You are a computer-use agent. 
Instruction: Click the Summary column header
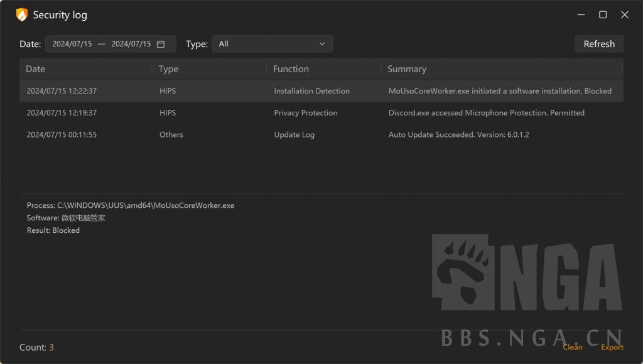407,69
